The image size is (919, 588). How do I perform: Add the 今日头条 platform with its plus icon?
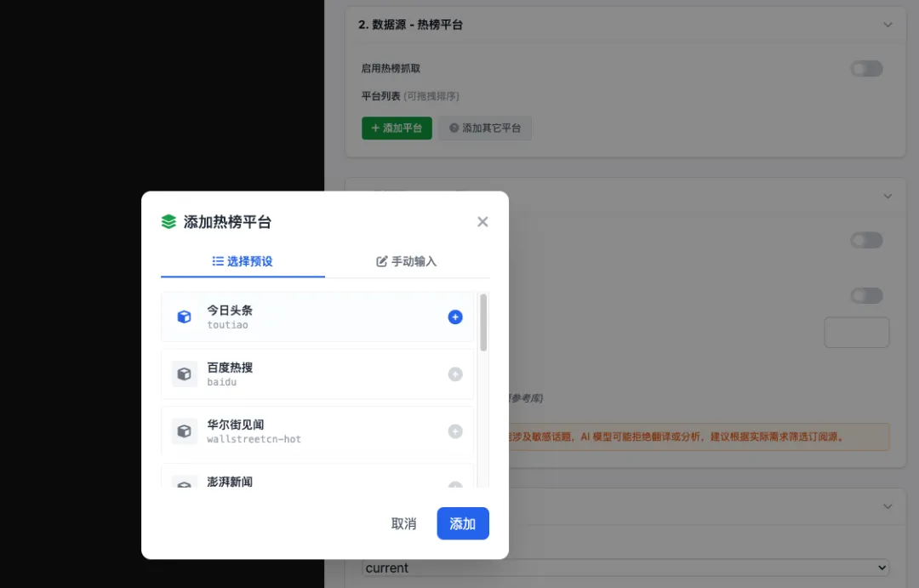(454, 317)
